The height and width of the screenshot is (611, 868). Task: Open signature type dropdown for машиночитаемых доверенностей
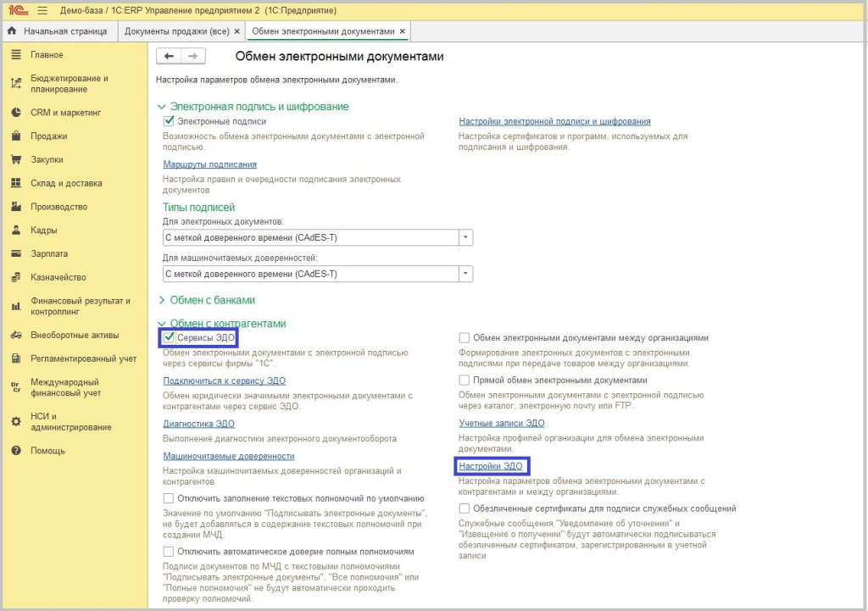tap(465, 274)
